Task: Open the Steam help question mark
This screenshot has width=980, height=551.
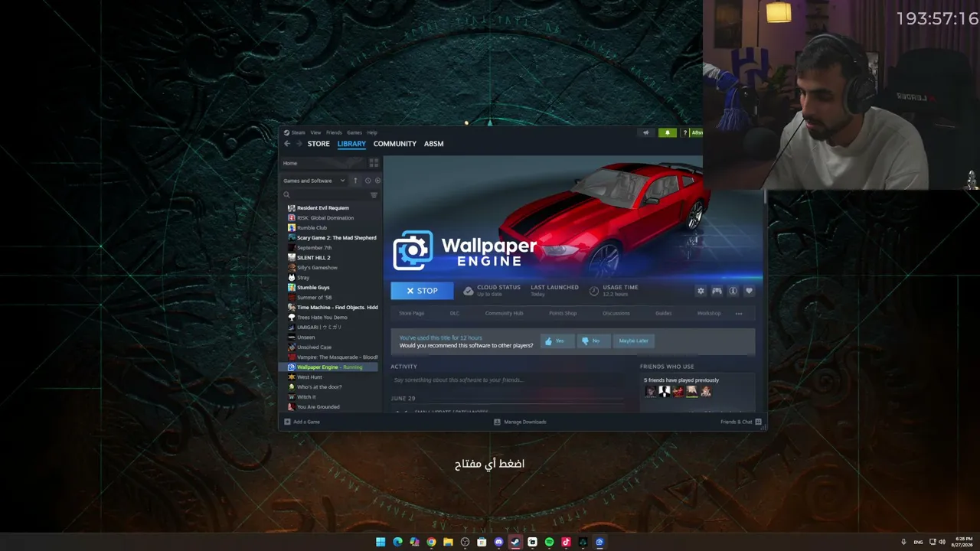Action: tap(685, 132)
